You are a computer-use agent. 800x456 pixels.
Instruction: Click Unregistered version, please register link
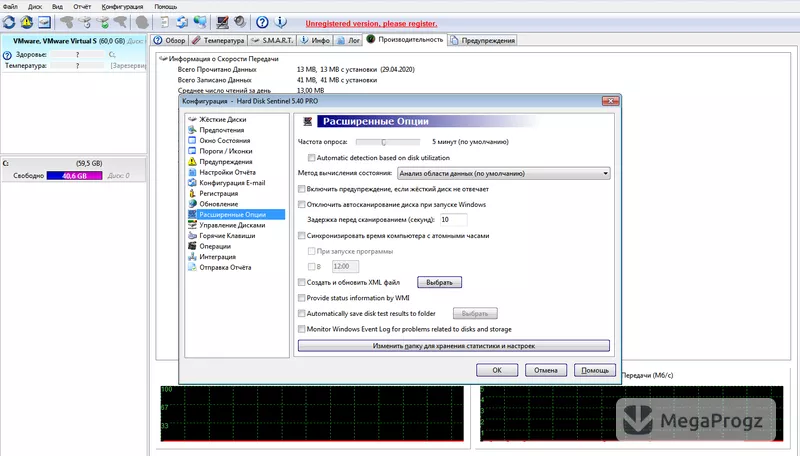(371, 23)
